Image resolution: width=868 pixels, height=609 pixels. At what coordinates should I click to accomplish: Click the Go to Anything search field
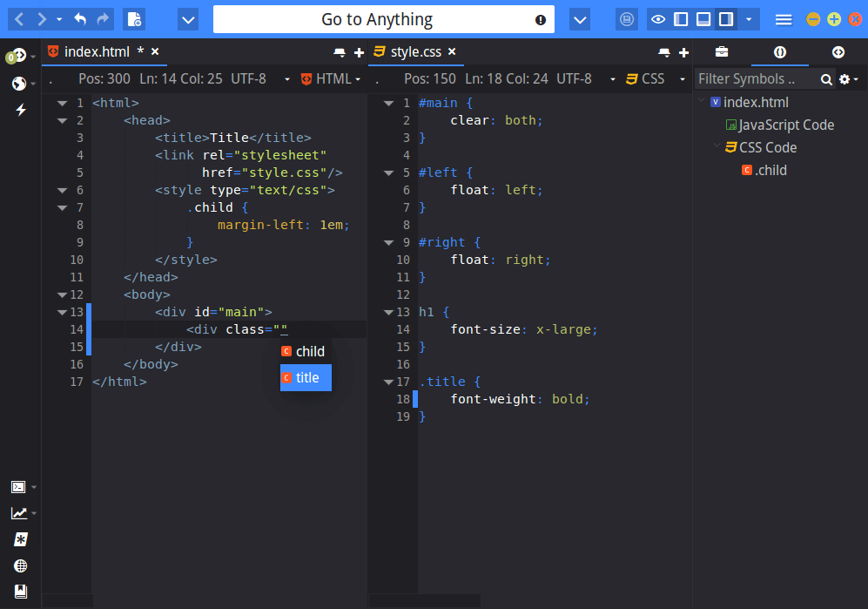384,19
